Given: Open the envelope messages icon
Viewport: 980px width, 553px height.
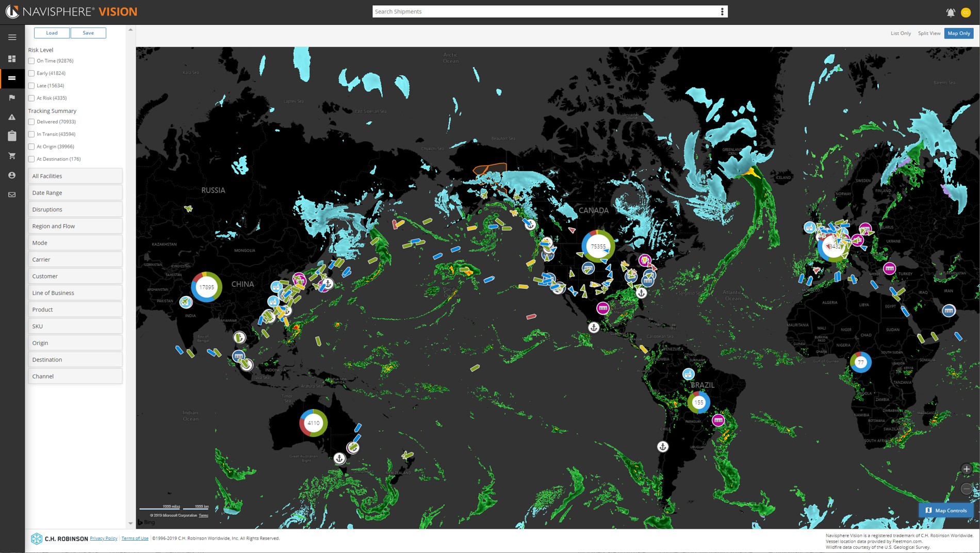Looking at the screenshot, I should point(12,195).
